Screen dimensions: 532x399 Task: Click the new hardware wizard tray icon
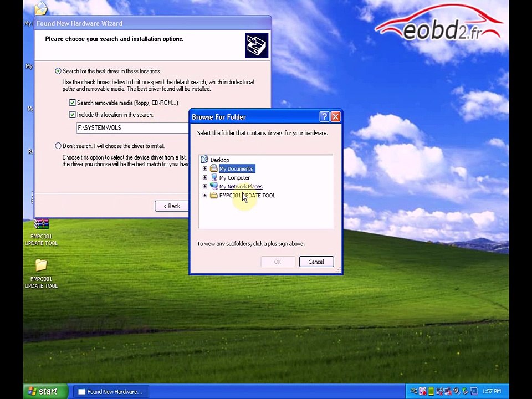pos(474,391)
